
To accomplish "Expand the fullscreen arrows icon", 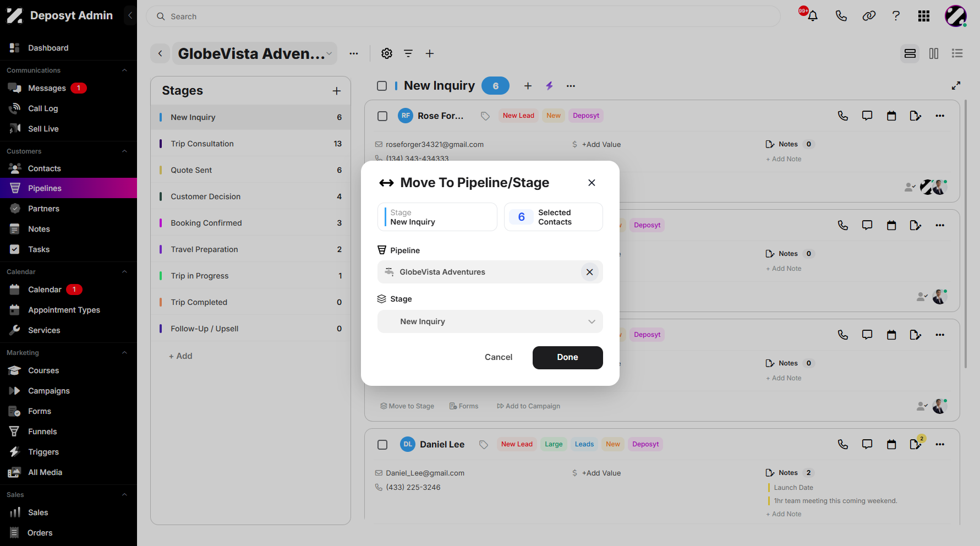I will 956,85.
